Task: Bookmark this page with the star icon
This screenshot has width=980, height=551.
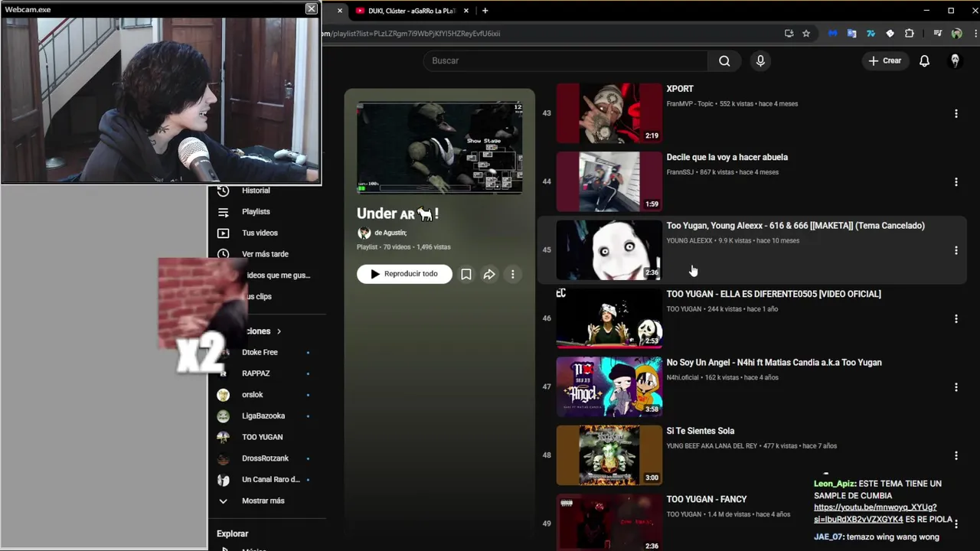Action: click(806, 34)
